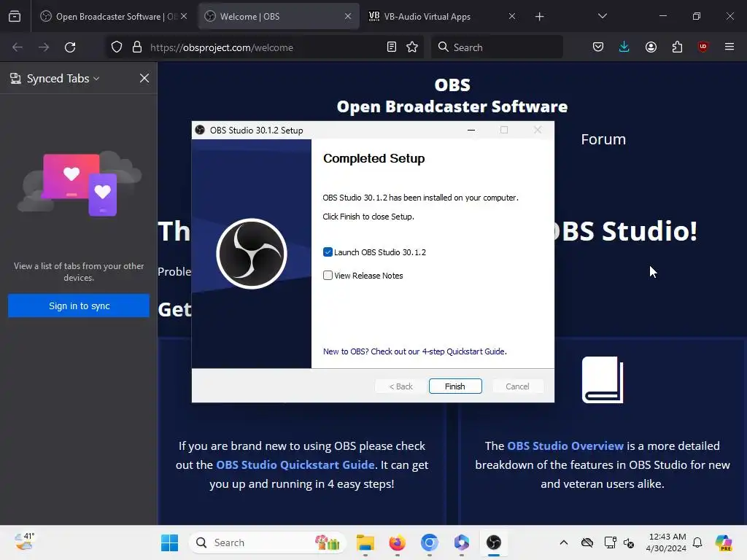Viewport: 747px width, 560px height.
Task: Toggle reader view icon
Action: [x=392, y=47]
